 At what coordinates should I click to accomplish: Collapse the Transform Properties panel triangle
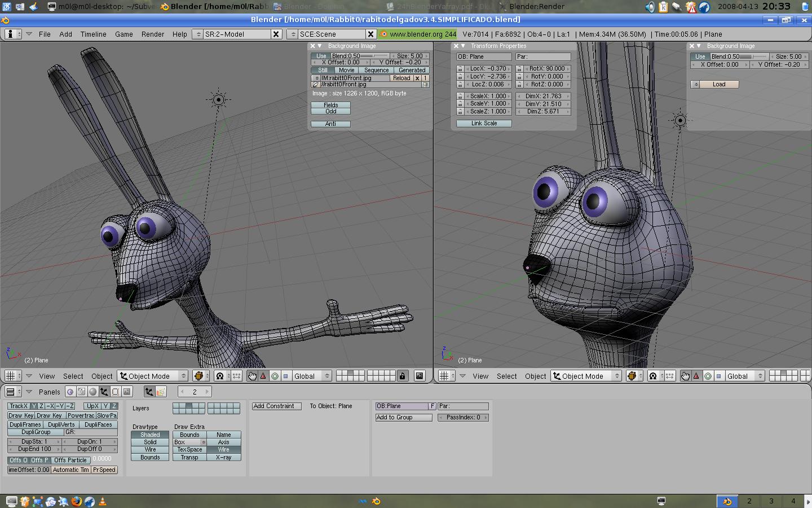[463, 46]
